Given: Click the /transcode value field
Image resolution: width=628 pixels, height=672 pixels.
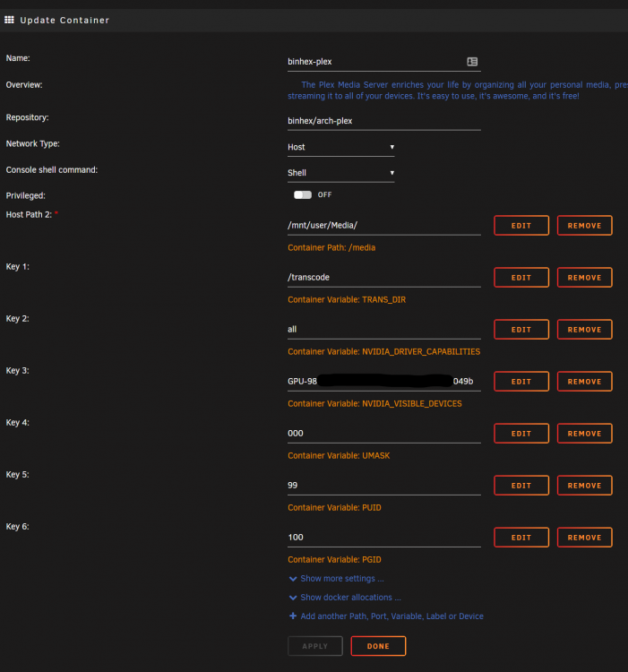Looking at the screenshot, I should 383,277.
